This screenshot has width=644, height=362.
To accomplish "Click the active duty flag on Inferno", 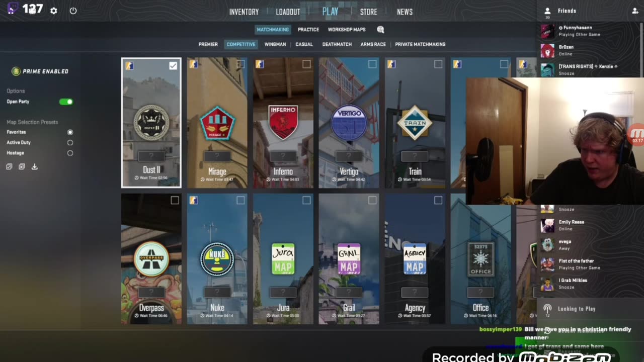I will (x=260, y=64).
